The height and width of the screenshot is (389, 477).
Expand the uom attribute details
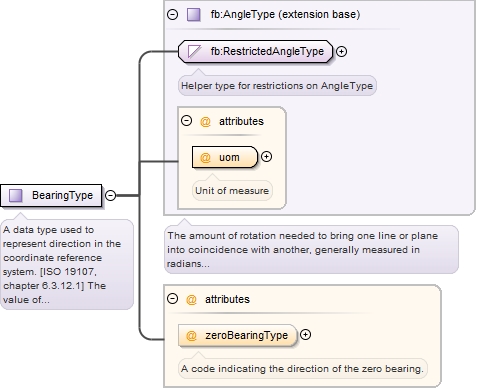point(266,157)
